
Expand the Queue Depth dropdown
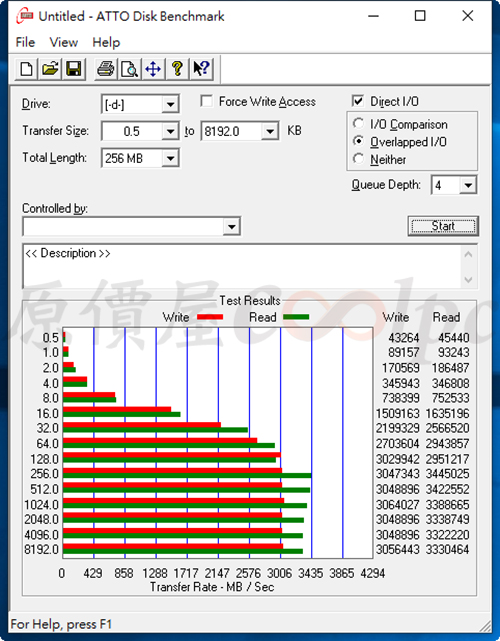[x=468, y=185]
